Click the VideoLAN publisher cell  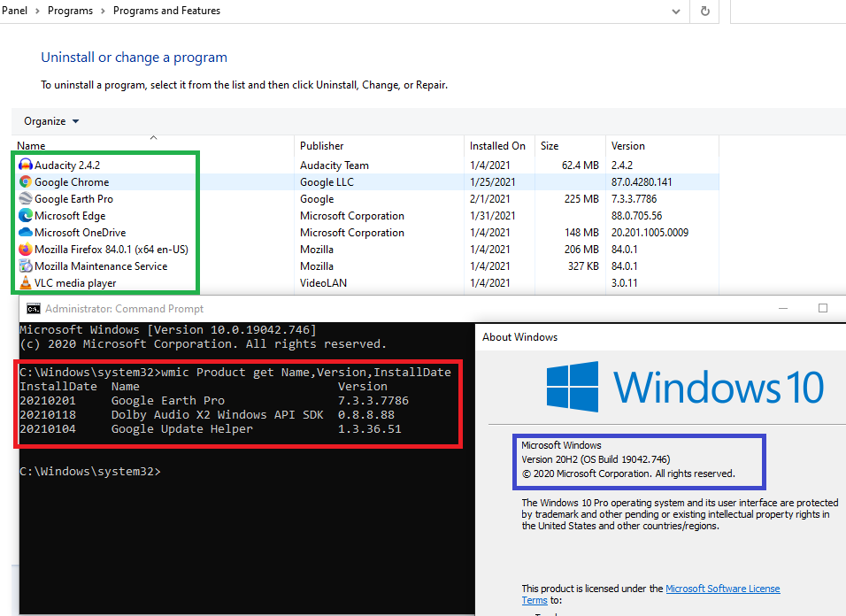323,282
